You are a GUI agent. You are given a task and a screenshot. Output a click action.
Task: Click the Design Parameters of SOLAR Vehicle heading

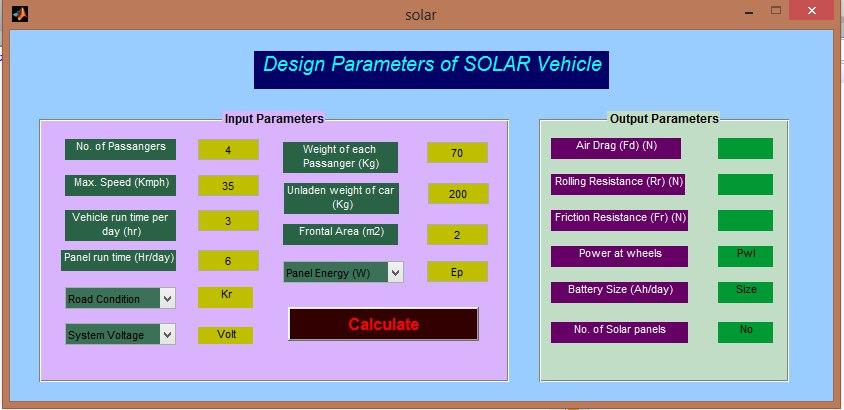click(432, 69)
